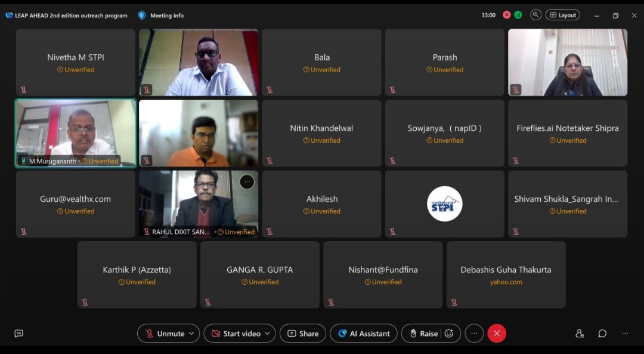The image size is (644, 354).
Task: Open the Layout options button
Action: pyautogui.click(x=563, y=15)
